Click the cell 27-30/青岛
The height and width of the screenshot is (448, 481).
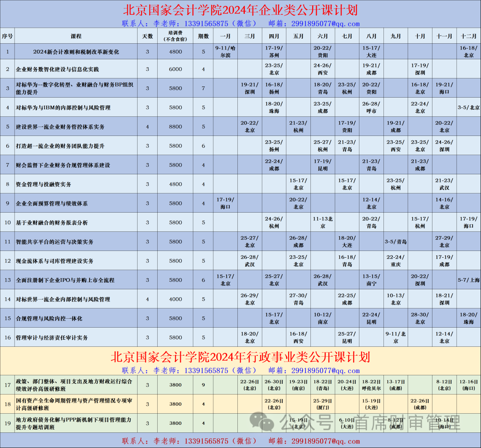coord(298,299)
